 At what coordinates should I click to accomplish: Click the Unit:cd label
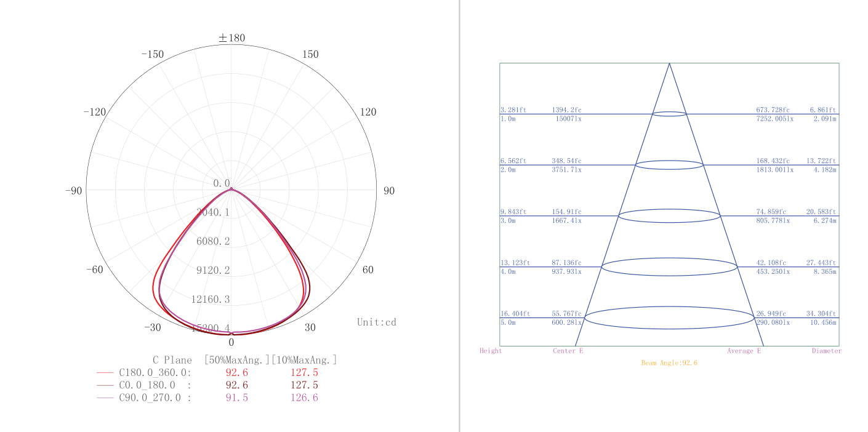click(377, 322)
